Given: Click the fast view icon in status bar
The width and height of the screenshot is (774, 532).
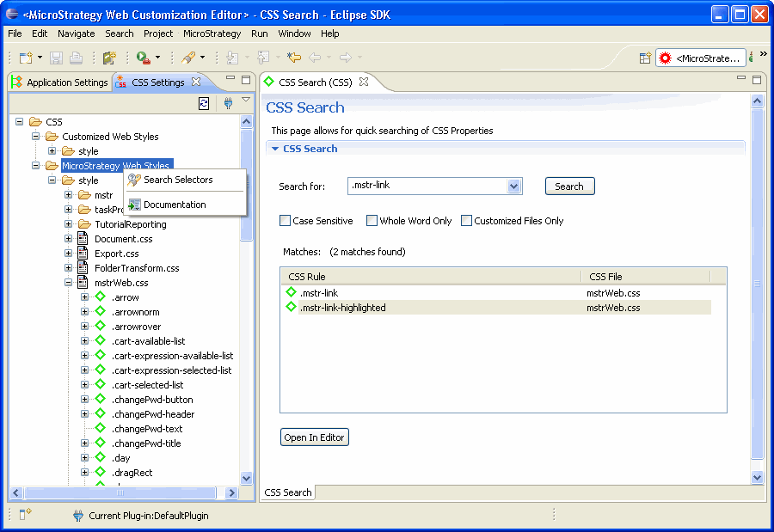Looking at the screenshot, I should (25, 515).
